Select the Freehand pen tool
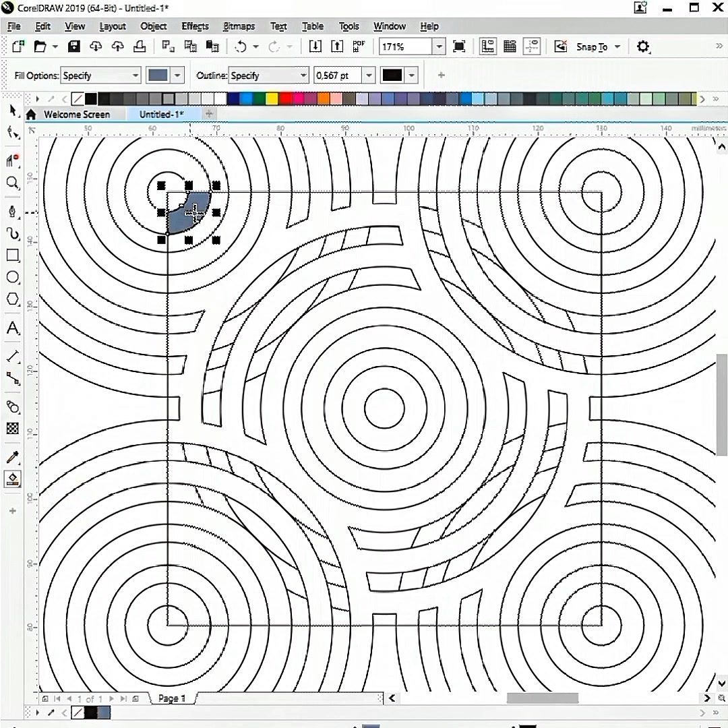 (13, 212)
